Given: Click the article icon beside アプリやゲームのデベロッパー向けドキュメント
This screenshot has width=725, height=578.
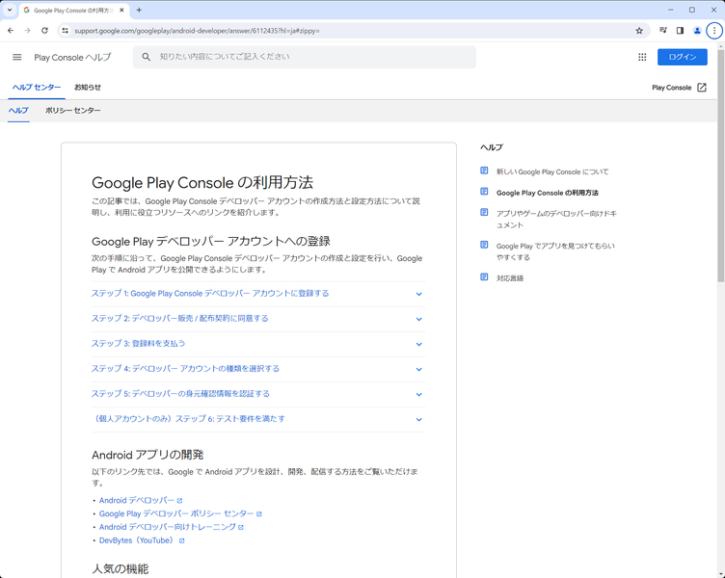Looking at the screenshot, I should [484, 212].
